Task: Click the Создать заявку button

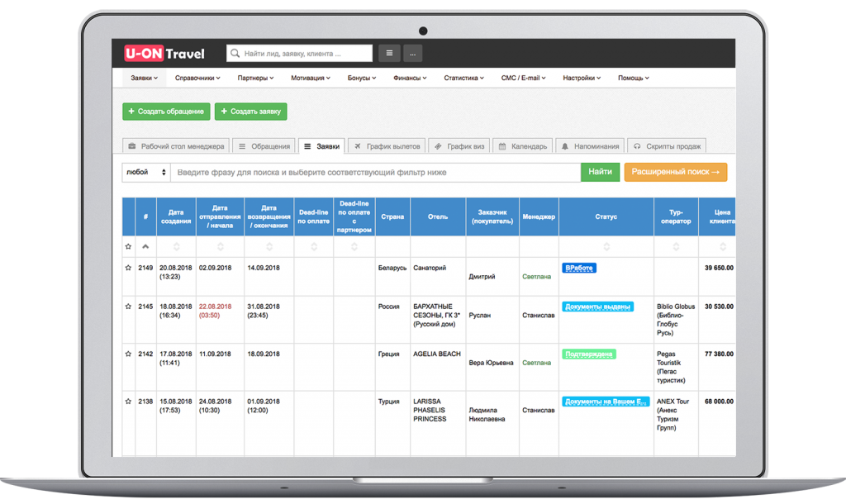Action: click(x=251, y=112)
